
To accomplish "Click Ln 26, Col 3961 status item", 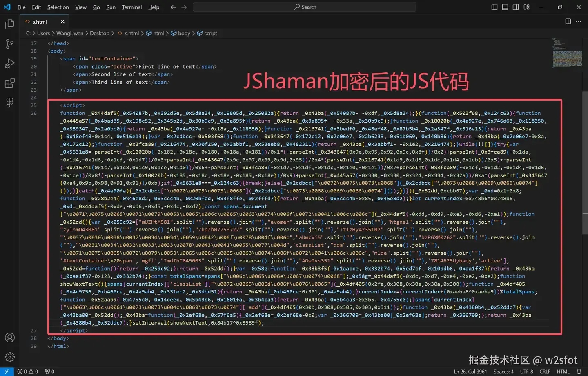I will coord(470,372).
